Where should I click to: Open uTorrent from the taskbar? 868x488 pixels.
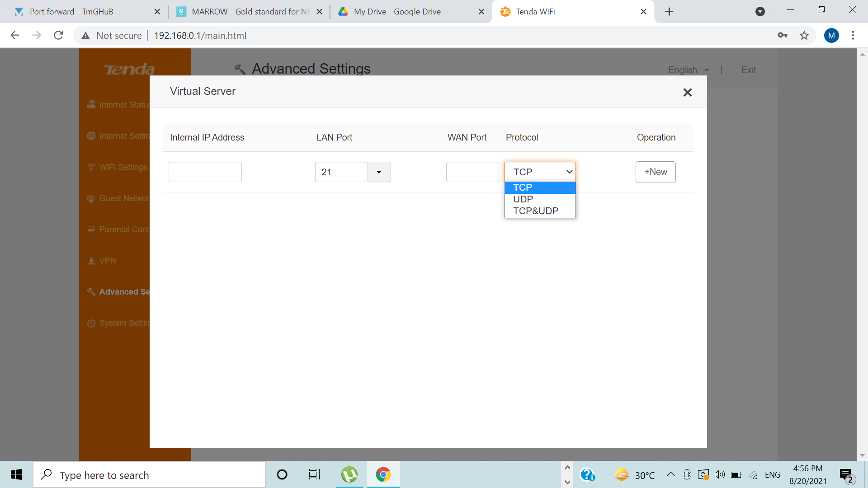(349, 475)
